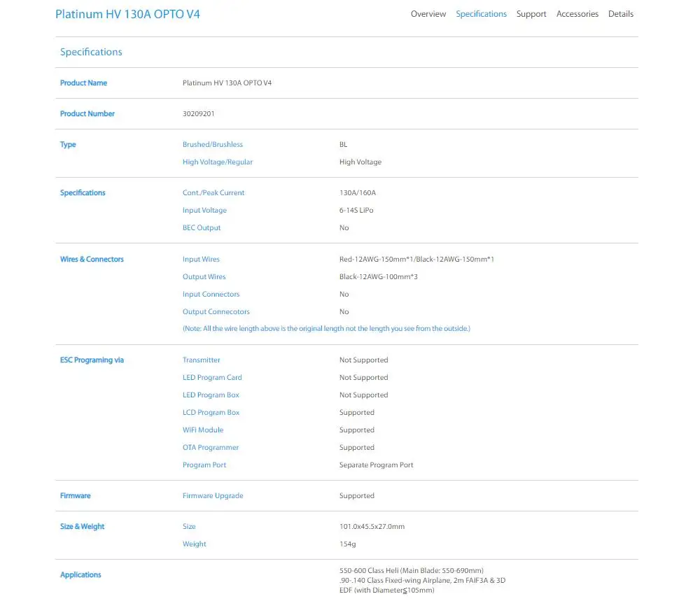Select the Black-12AWG-100mm*3 output wires value

tap(379, 276)
